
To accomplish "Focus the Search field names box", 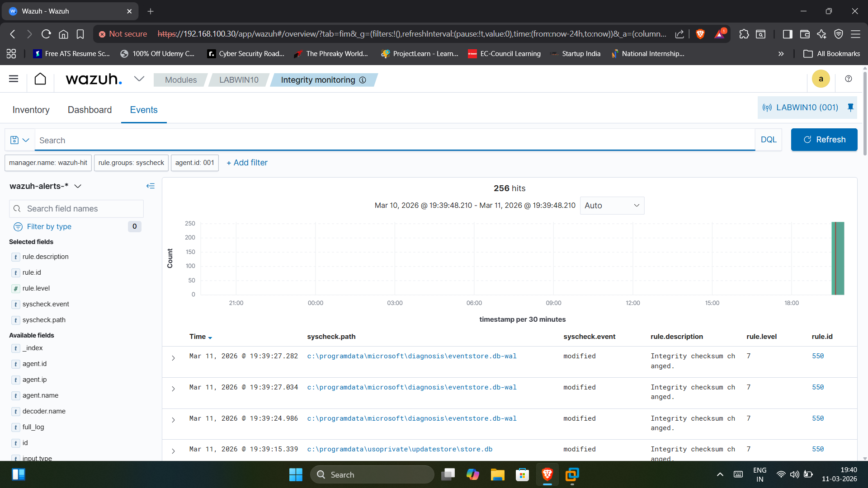I will coord(76,209).
